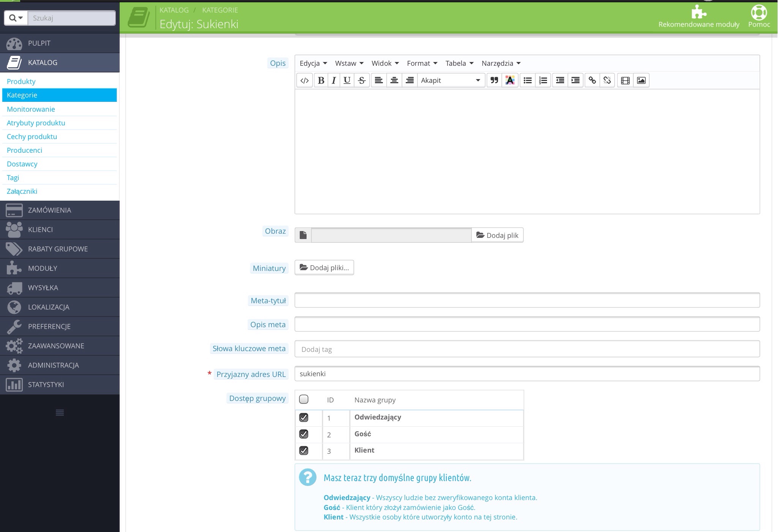
Task: Insert link in editor toolbar
Action: tap(592, 80)
